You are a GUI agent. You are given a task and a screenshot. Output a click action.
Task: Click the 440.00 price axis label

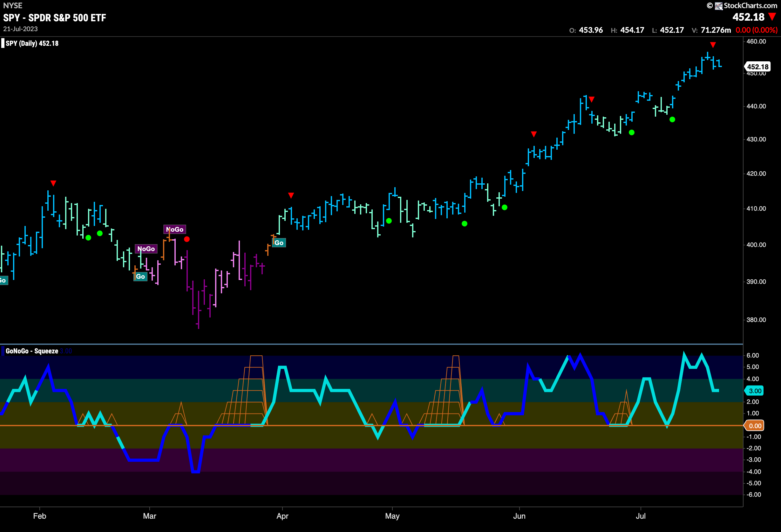click(x=756, y=106)
